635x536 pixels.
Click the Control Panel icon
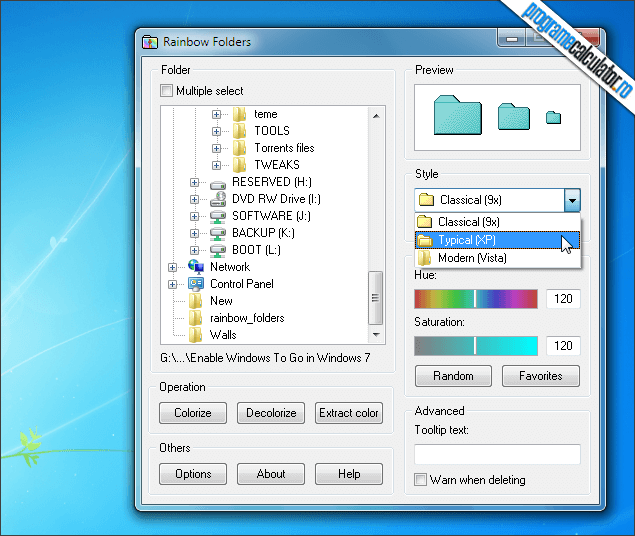(x=196, y=284)
